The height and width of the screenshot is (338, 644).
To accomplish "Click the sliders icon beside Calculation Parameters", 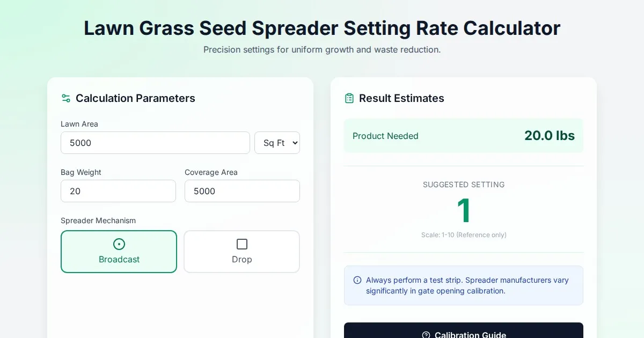I will 66,98.
